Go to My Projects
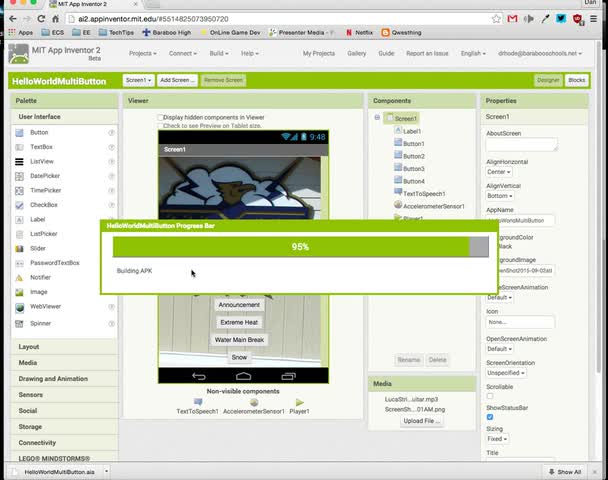608x480 pixels. (x=319, y=54)
